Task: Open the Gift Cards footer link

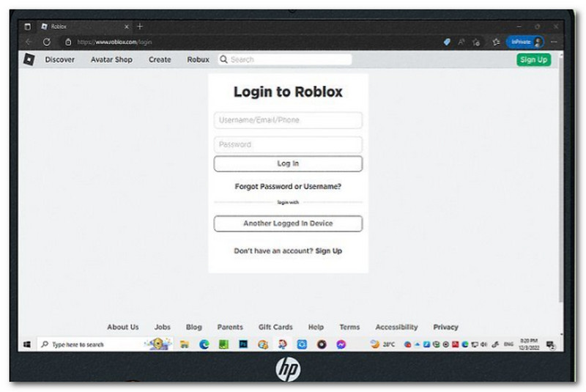Action: pyautogui.click(x=275, y=327)
